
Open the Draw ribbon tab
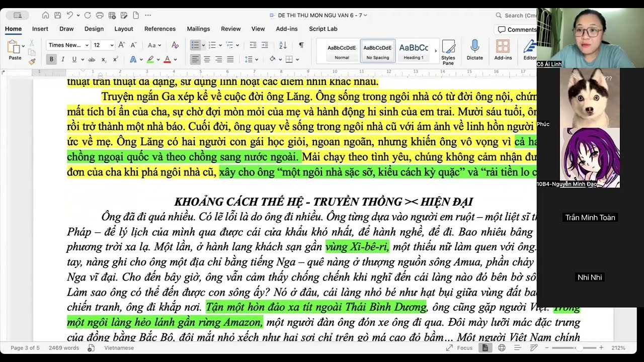[66, 29]
